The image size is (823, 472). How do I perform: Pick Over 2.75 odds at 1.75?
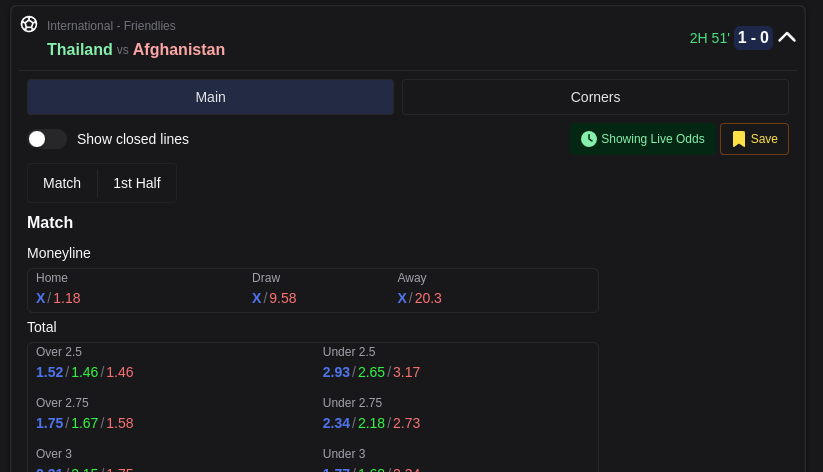click(49, 423)
